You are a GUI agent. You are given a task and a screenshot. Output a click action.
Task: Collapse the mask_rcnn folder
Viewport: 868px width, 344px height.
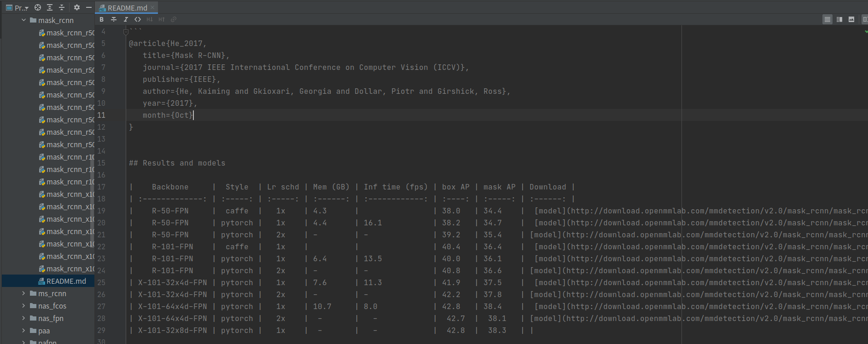point(23,20)
